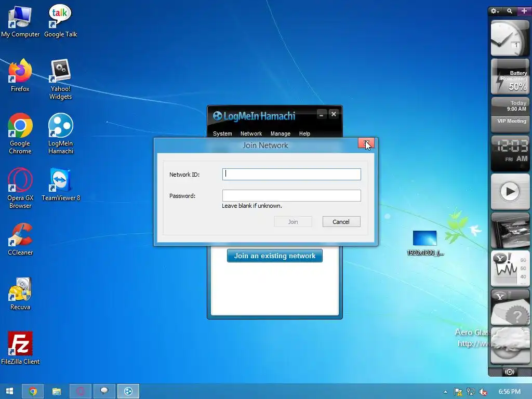Launch CCleaner desktop shortcut
532x399 pixels.
click(x=20, y=239)
